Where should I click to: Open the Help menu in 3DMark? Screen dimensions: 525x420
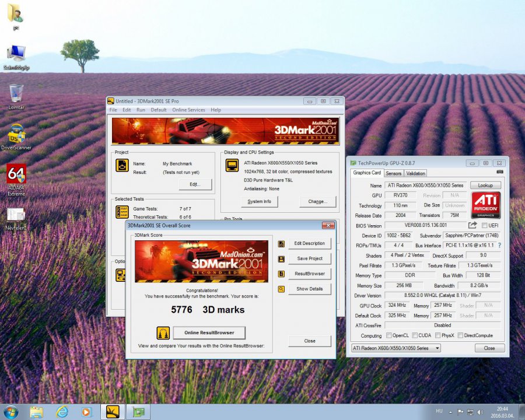tap(216, 110)
